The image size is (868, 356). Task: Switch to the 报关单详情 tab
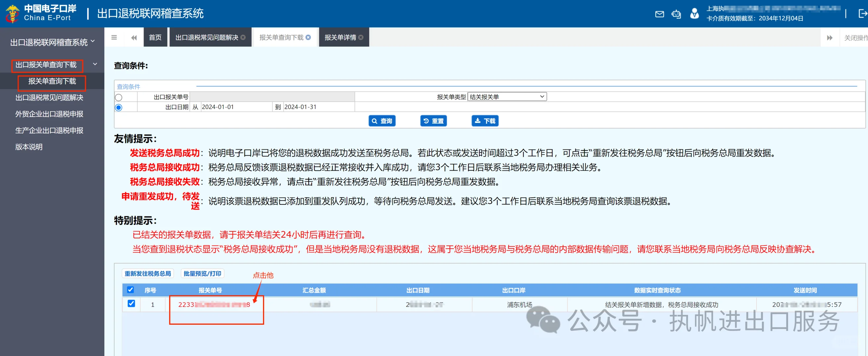click(x=340, y=37)
